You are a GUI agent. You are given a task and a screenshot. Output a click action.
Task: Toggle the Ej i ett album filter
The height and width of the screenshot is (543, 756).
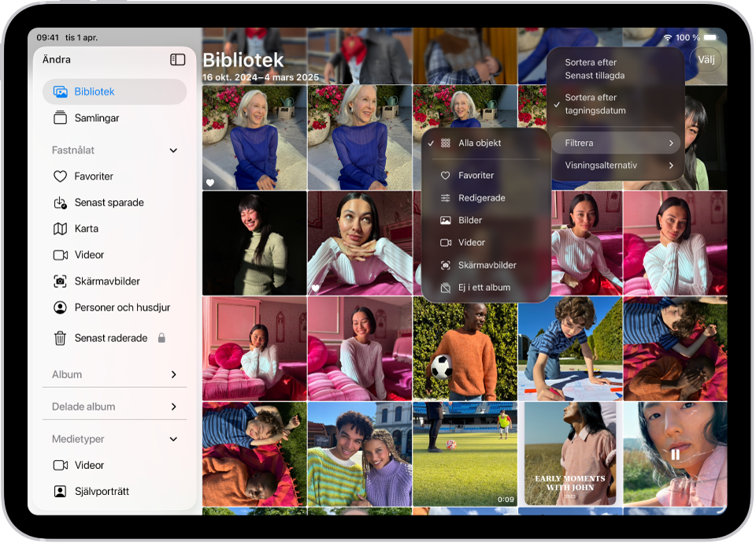click(x=486, y=287)
